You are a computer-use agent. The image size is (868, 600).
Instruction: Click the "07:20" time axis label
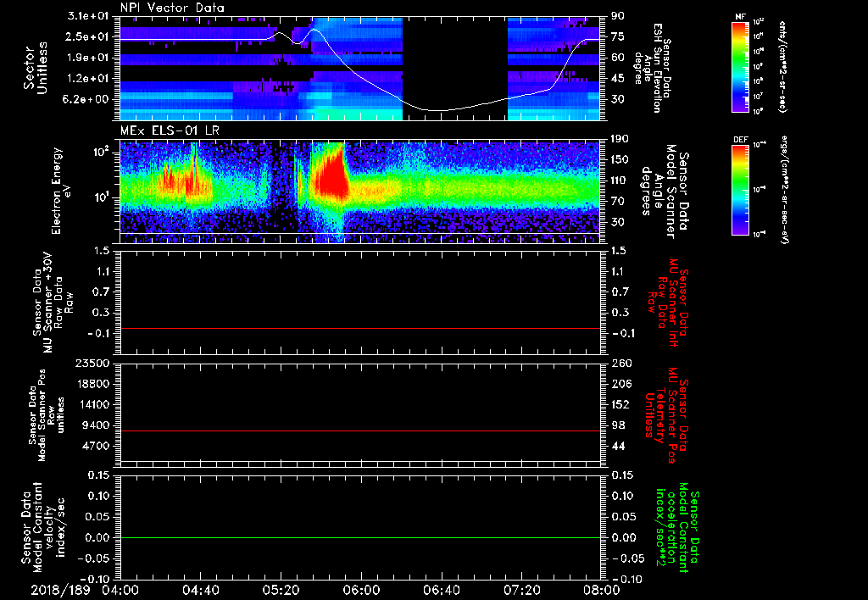click(x=521, y=590)
